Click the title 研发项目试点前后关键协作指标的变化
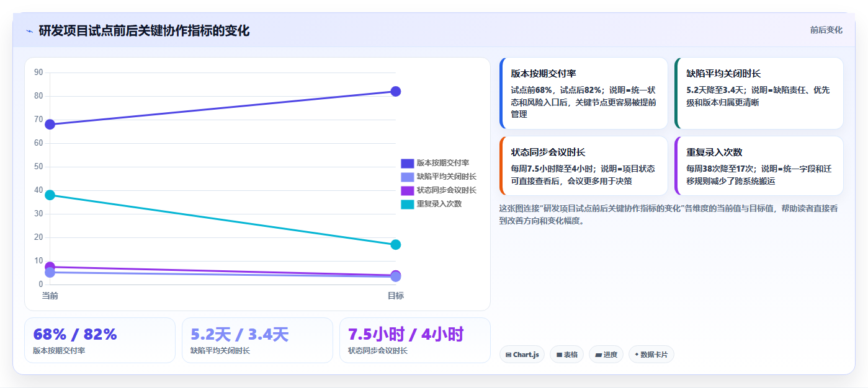Image resolution: width=868 pixels, height=388 pixels. pos(144,30)
